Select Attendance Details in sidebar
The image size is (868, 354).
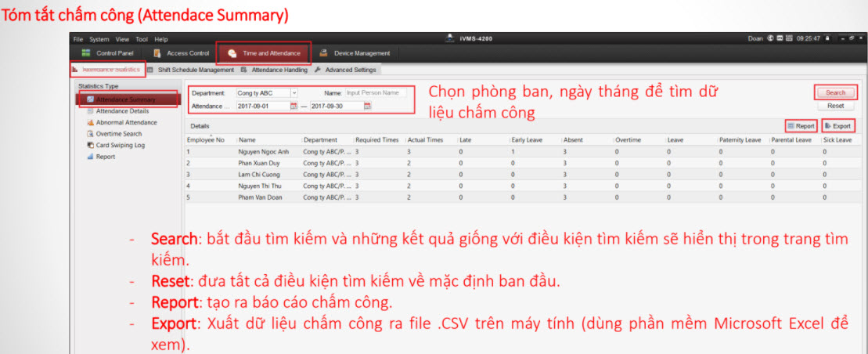click(x=121, y=111)
